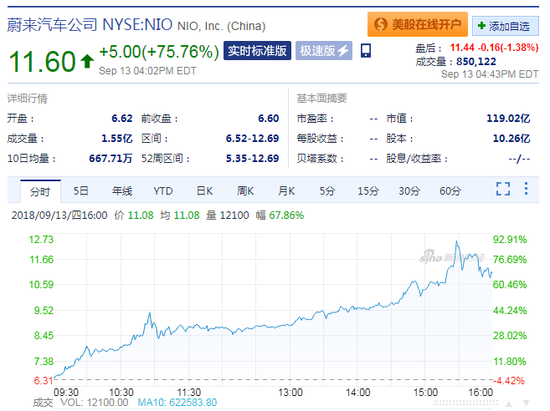Click the 幅 67.86% readout
Screen dimensions: 550x411
pos(280,215)
